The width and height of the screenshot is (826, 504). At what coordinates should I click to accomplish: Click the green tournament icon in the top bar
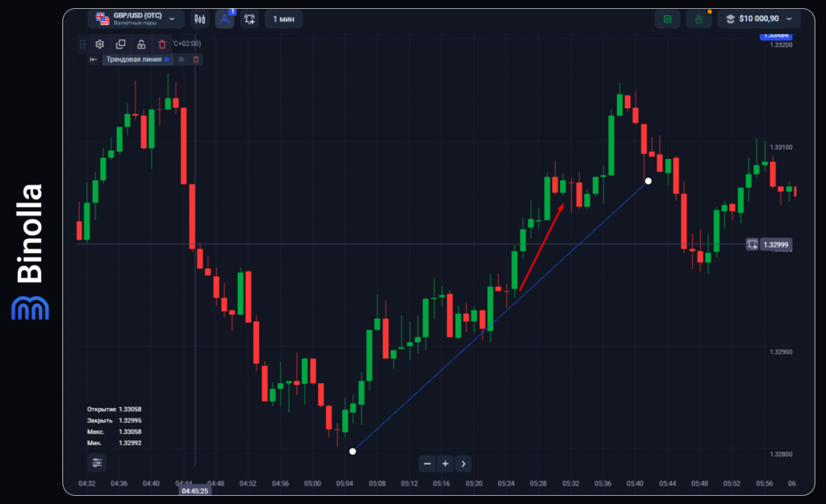click(667, 19)
